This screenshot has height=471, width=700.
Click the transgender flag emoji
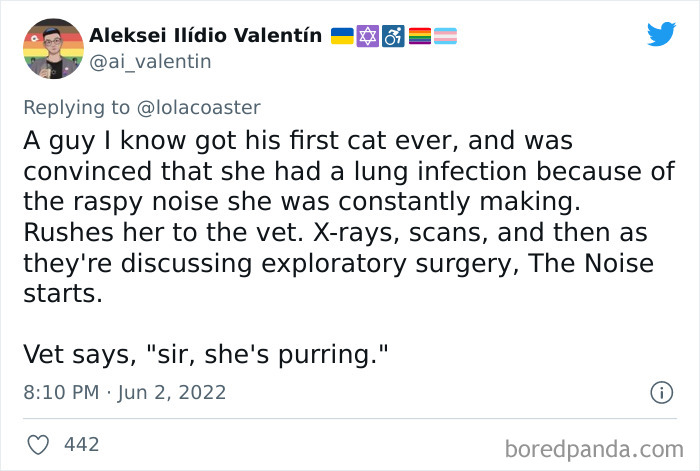(x=445, y=36)
